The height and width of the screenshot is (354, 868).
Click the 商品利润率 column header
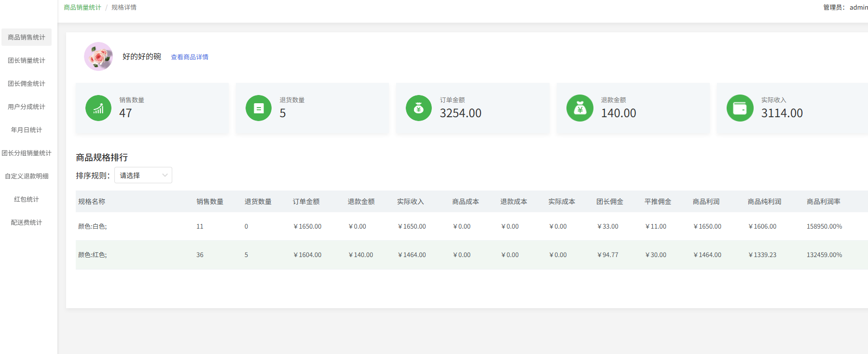[823, 202]
